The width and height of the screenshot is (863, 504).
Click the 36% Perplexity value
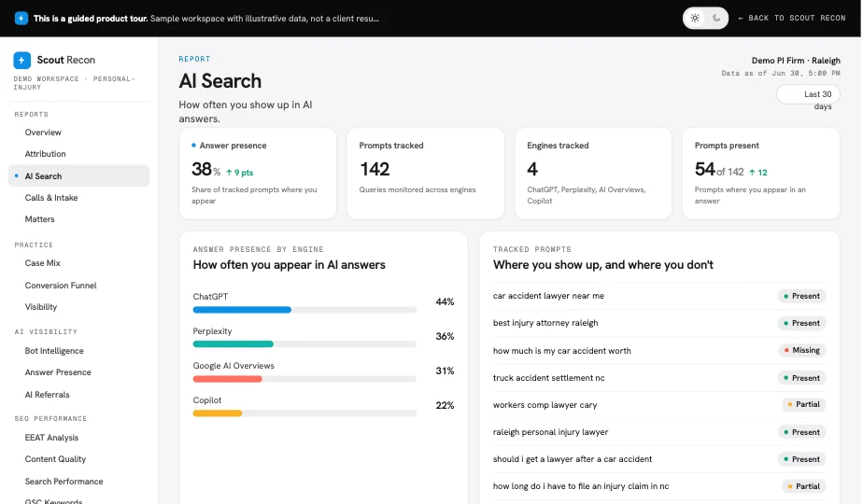click(445, 337)
